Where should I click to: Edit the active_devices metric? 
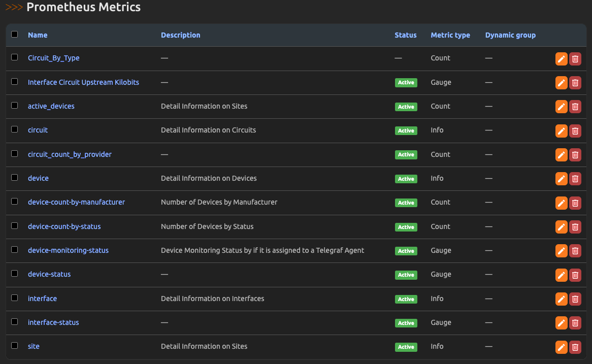561,107
